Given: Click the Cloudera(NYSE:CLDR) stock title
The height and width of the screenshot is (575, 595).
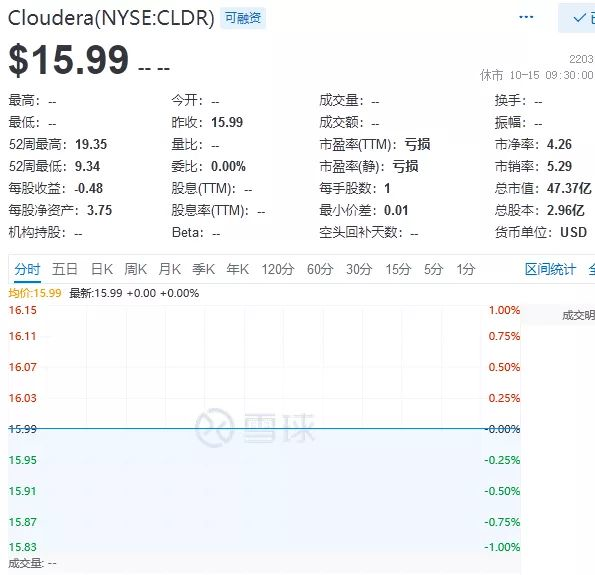Looking at the screenshot, I should 111,18.
